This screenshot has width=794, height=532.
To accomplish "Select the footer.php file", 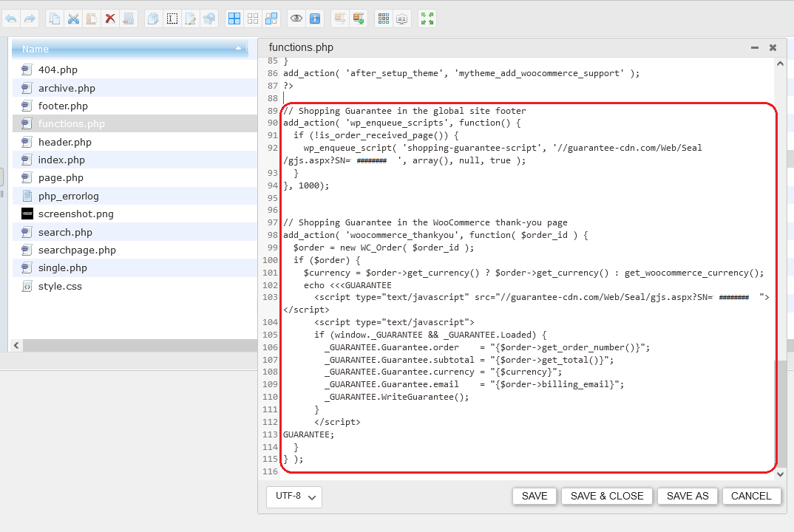I will (135, 106).
